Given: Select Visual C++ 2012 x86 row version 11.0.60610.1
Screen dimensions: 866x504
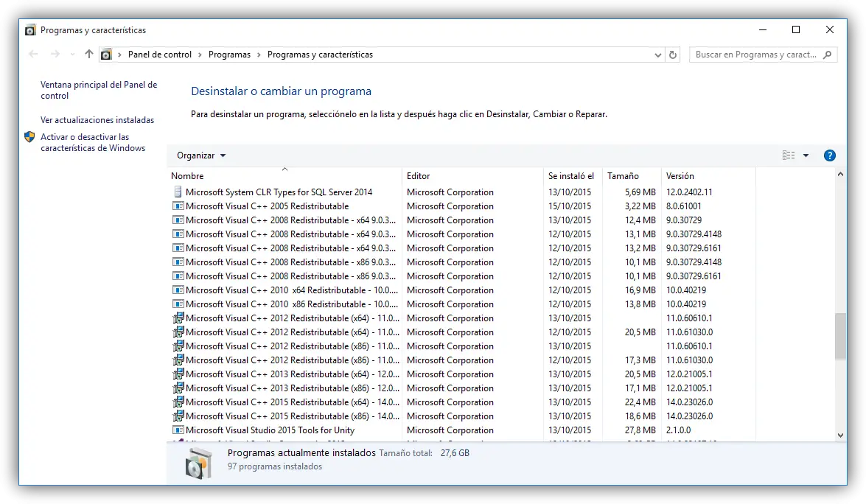Looking at the screenshot, I should [x=462, y=346].
